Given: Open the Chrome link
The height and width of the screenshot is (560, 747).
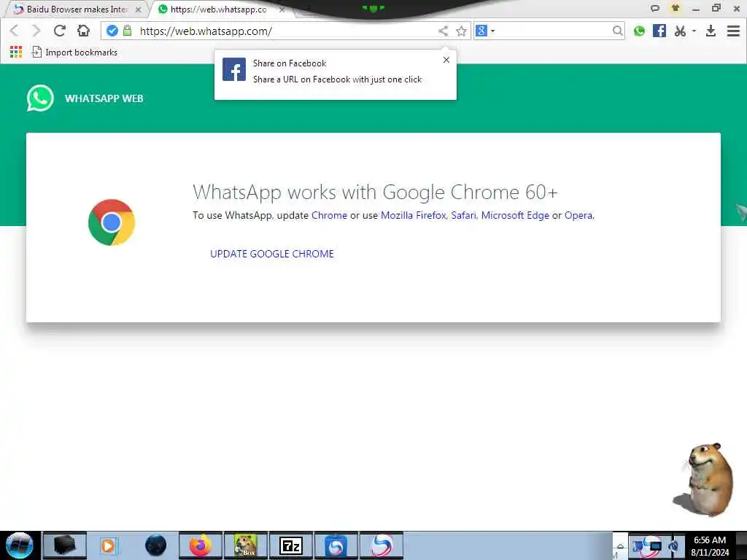Looking at the screenshot, I should 329,215.
